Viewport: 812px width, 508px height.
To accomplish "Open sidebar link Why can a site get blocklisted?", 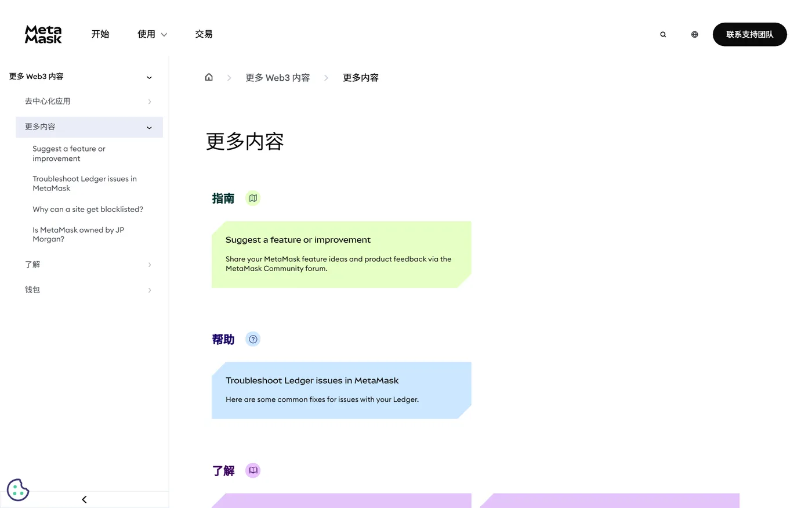I will (x=88, y=209).
